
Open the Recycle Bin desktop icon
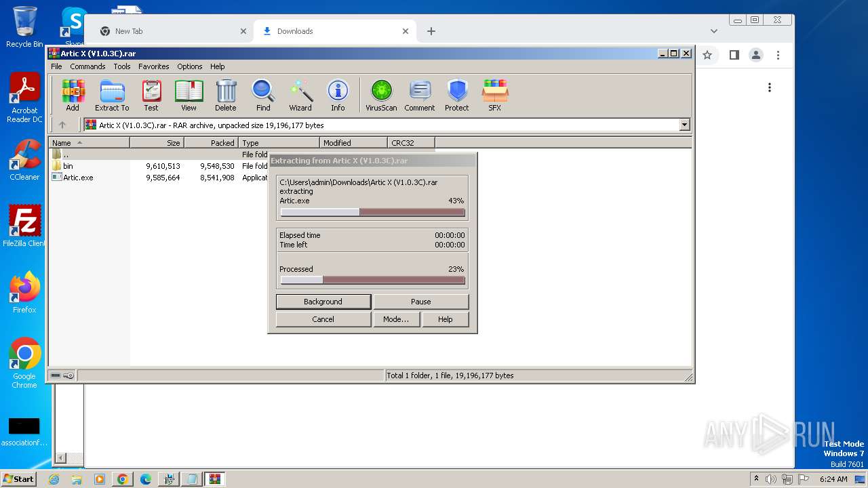pyautogui.click(x=24, y=27)
